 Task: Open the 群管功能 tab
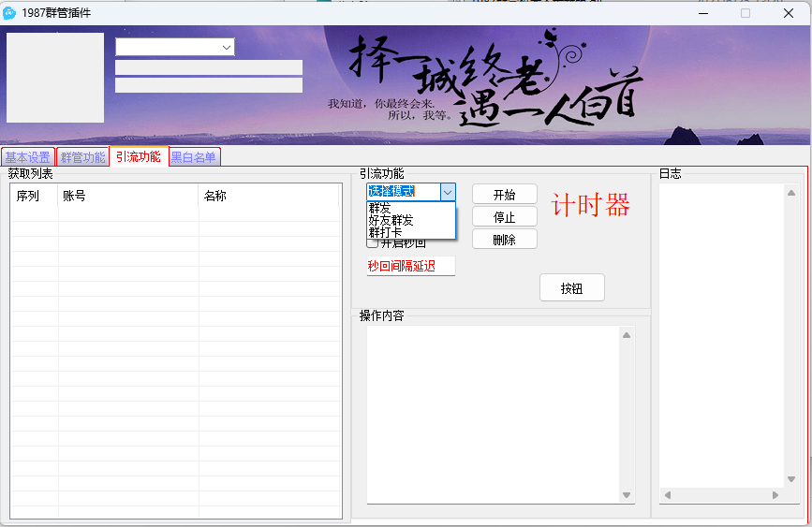[x=83, y=157]
